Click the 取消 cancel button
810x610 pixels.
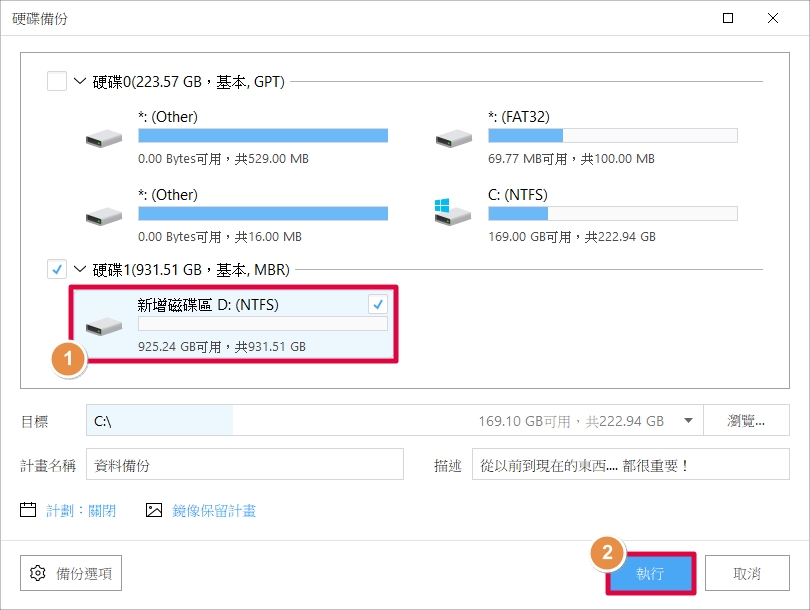(747, 573)
